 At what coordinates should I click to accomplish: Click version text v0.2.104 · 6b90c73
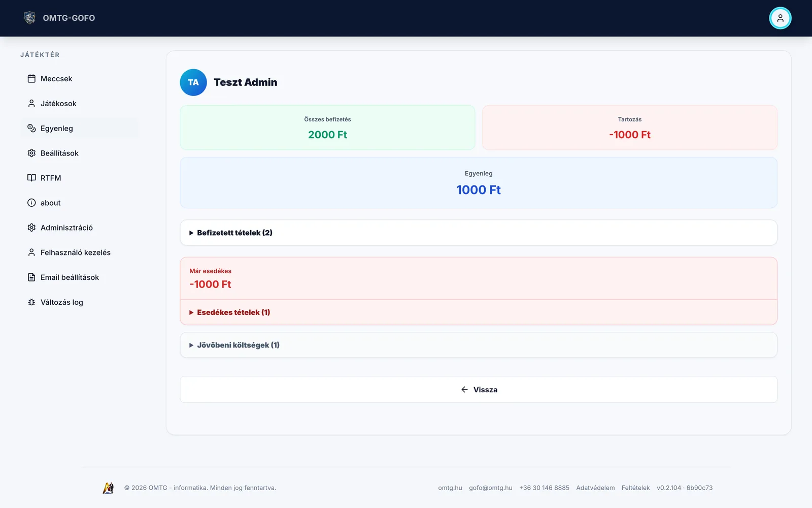[x=685, y=488]
